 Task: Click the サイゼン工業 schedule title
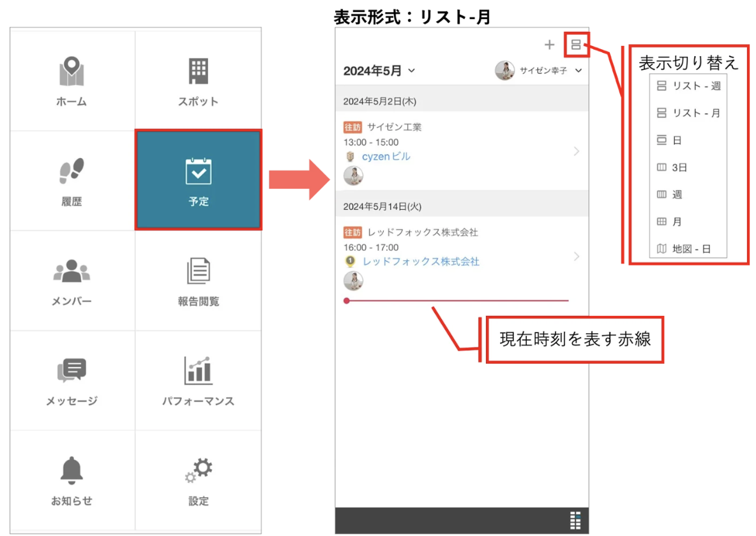[x=395, y=127]
